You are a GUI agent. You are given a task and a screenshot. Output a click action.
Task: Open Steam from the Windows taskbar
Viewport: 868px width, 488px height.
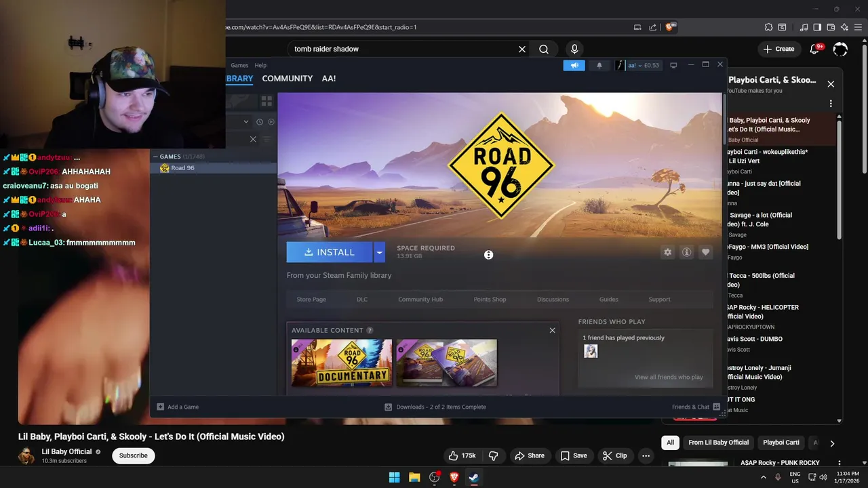pyautogui.click(x=474, y=477)
